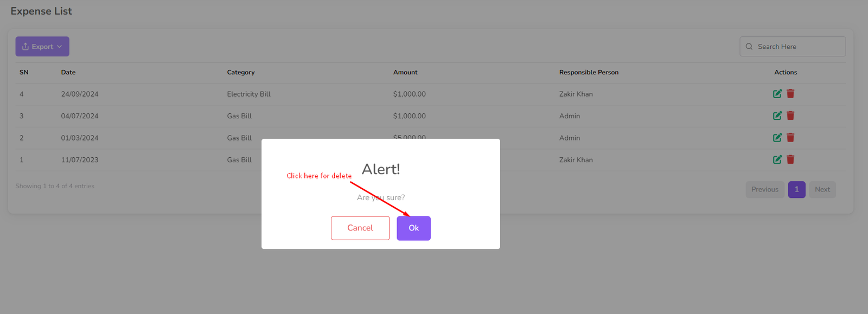The image size is (868, 314).
Task: Click the Search Here input field
Action: coord(797,47)
